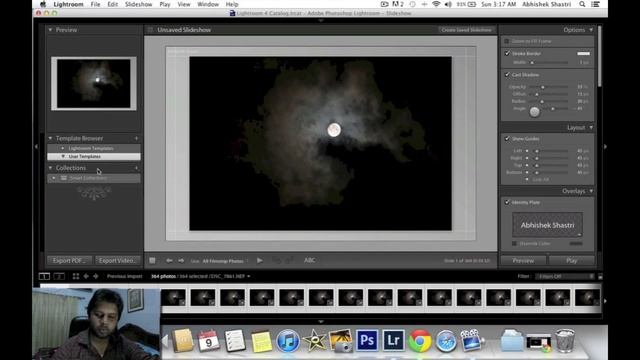Open Trash in the Dock
The width and height of the screenshot is (640, 360).
(x=565, y=341)
